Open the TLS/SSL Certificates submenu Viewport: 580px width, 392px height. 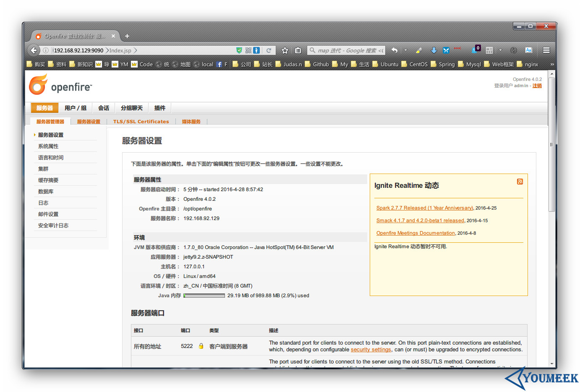[x=141, y=122]
